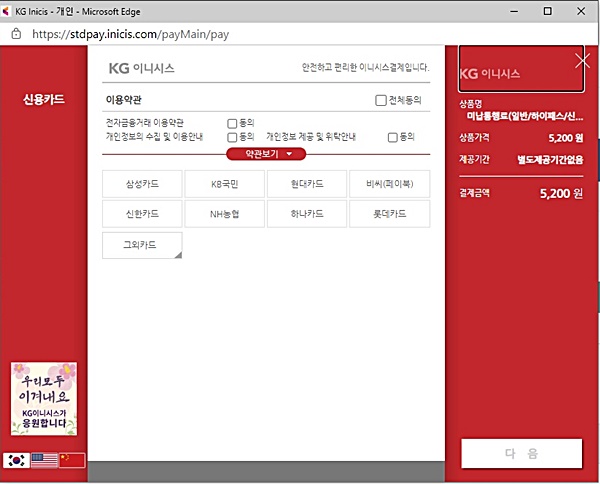Click the site lock icon in address bar
Viewport: 600px width, 484px height.
[x=16, y=34]
